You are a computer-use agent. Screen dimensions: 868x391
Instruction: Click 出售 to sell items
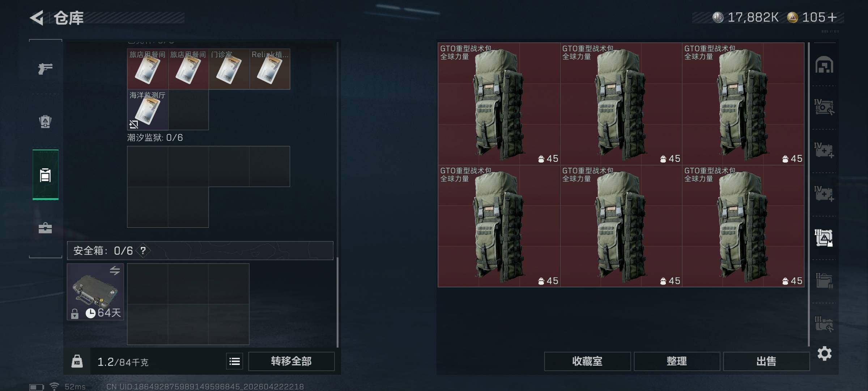[x=766, y=361]
